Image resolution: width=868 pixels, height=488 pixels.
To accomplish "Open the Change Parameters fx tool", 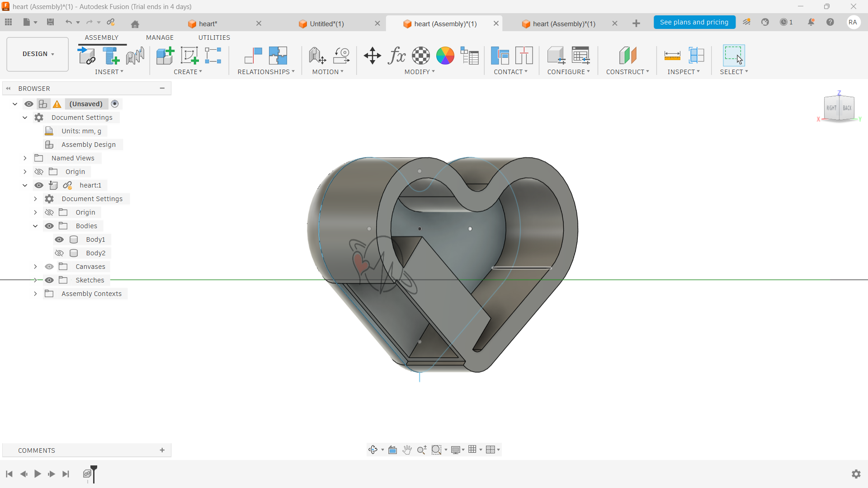I will point(396,56).
